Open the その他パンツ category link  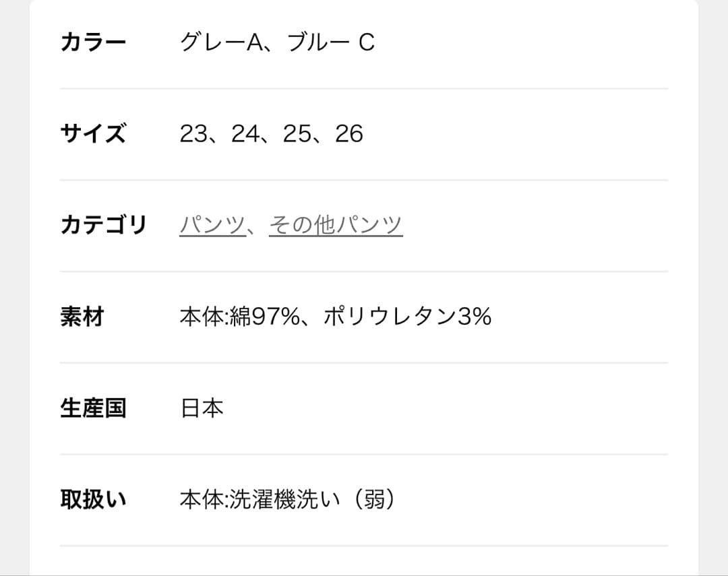pos(335,225)
